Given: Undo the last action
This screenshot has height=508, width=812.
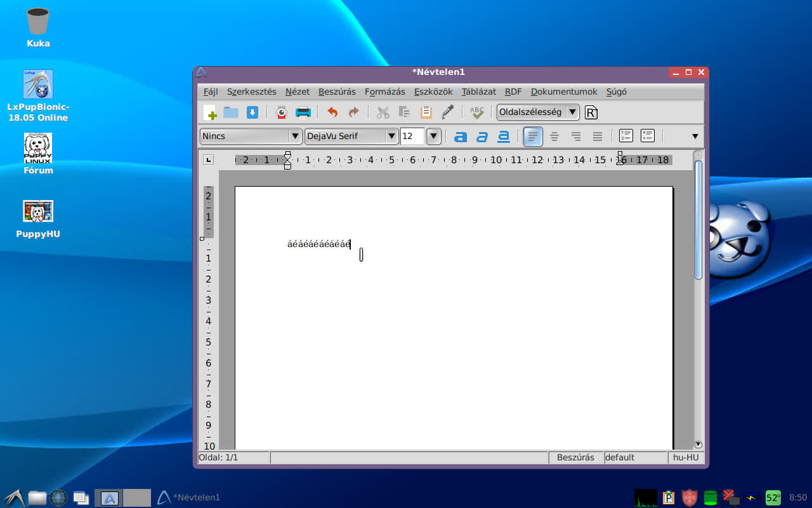Looking at the screenshot, I should tap(332, 112).
